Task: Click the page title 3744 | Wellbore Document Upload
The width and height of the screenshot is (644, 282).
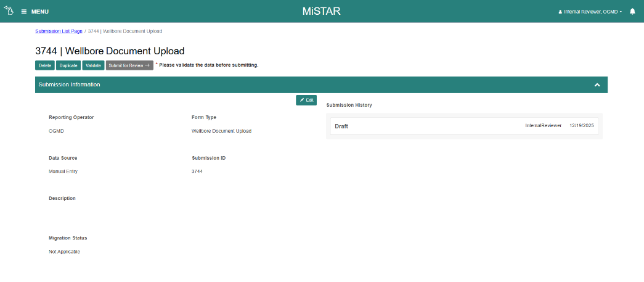Action: [x=110, y=51]
